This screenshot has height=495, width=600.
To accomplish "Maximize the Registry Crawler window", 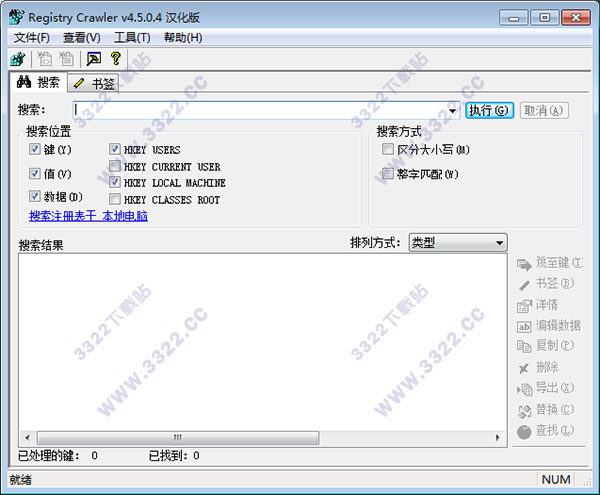I will (545, 18).
